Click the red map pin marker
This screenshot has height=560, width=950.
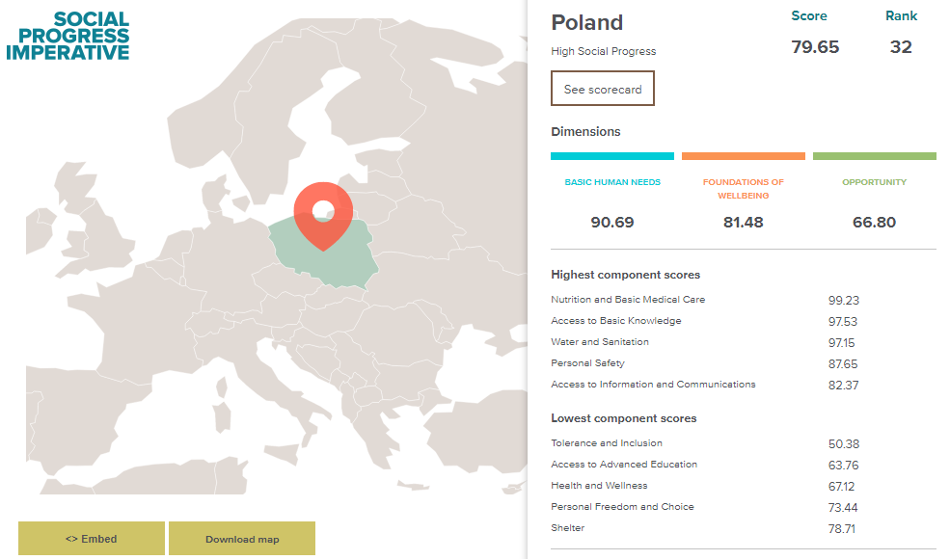coord(323,211)
